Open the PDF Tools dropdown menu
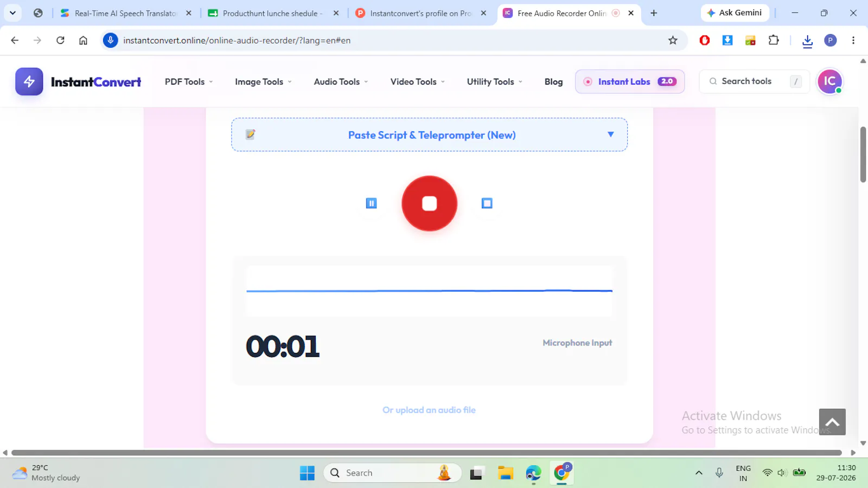This screenshot has height=488, width=868. [x=189, y=81]
